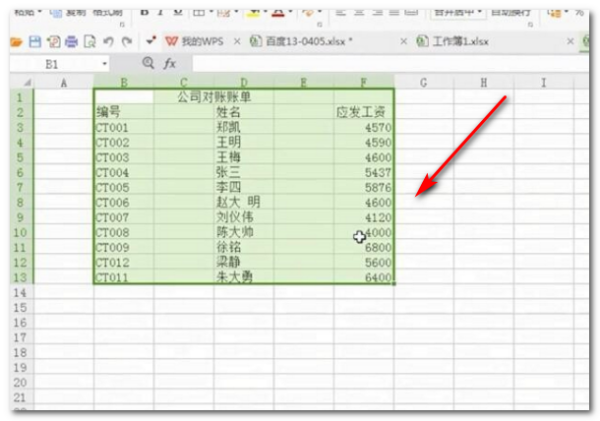Close the 百度13-0405.xlsx tab
This screenshot has height=421, width=600.
(403, 41)
